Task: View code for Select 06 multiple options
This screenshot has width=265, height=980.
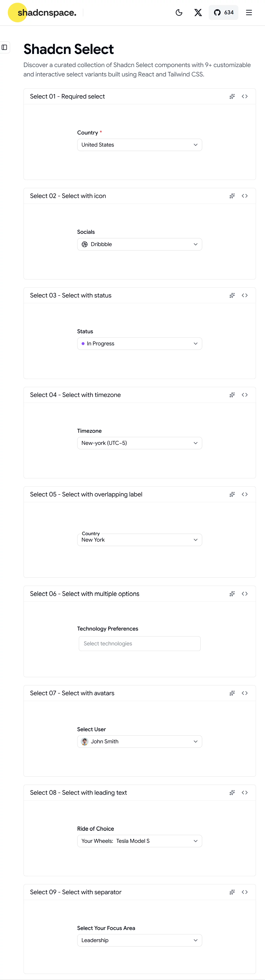Action: click(245, 594)
